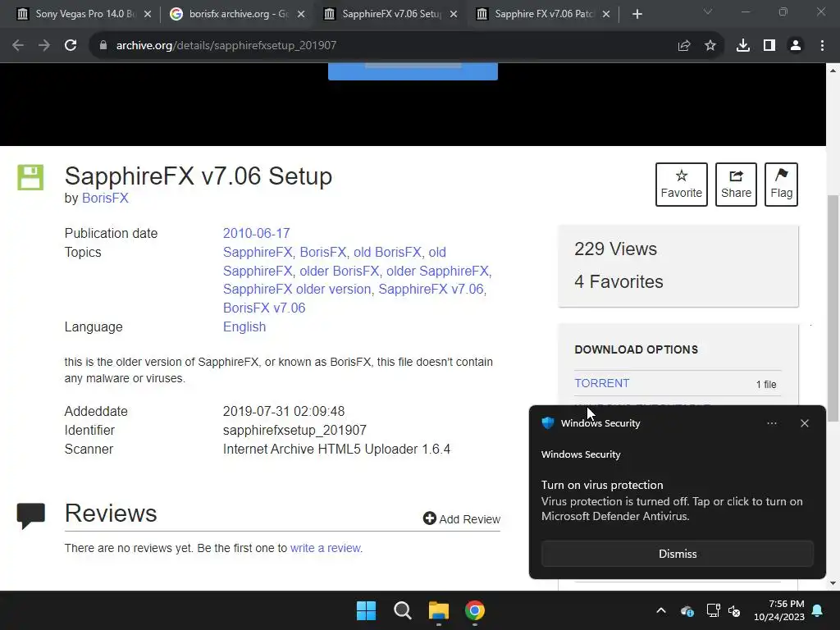Viewport: 840px width, 630px height.
Task: Click the browser back arrow
Action: coord(18,46)
